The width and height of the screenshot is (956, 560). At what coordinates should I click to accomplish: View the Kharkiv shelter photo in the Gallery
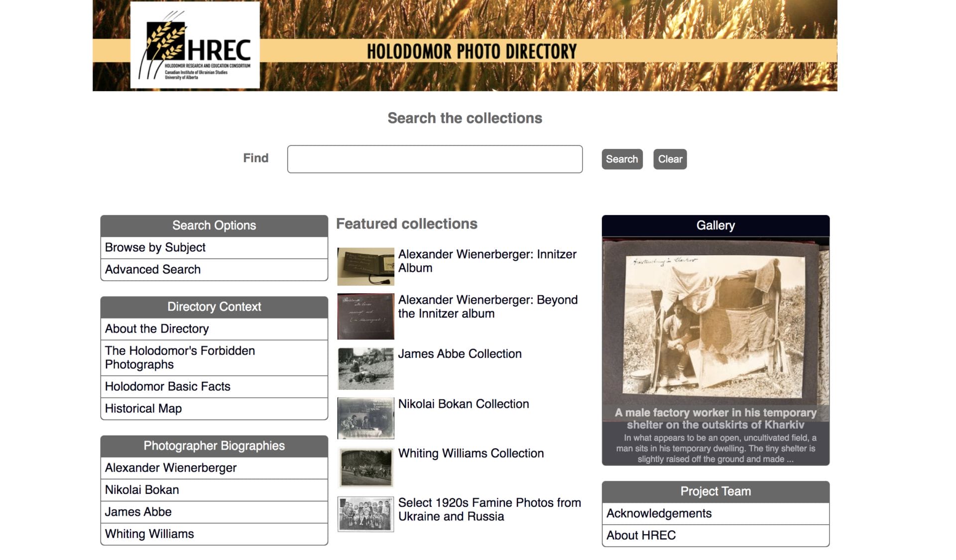(x=716, y=324)
